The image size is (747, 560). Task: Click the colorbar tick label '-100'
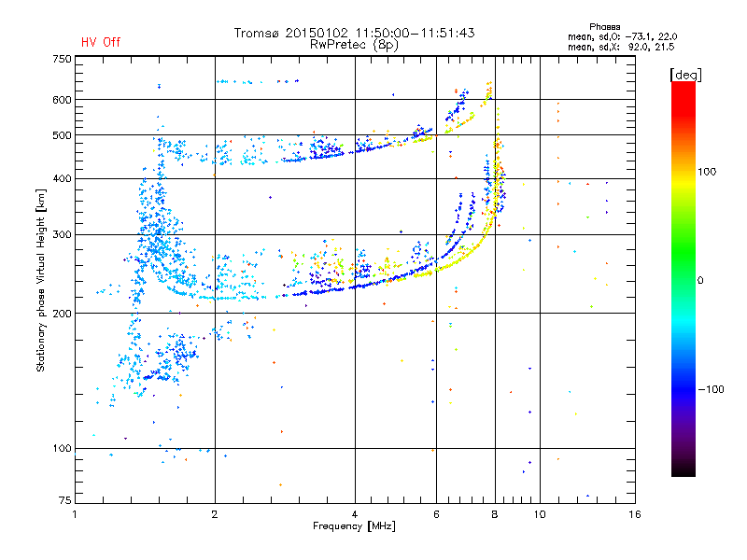click(x=711, y=389)
